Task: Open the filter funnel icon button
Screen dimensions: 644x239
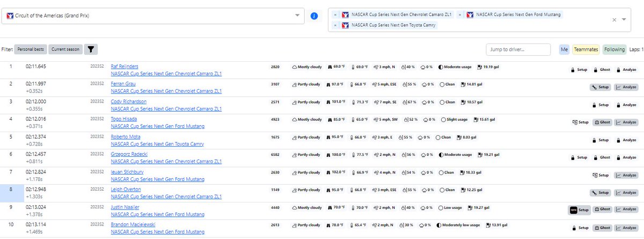Action: click(x=91, y=49)
